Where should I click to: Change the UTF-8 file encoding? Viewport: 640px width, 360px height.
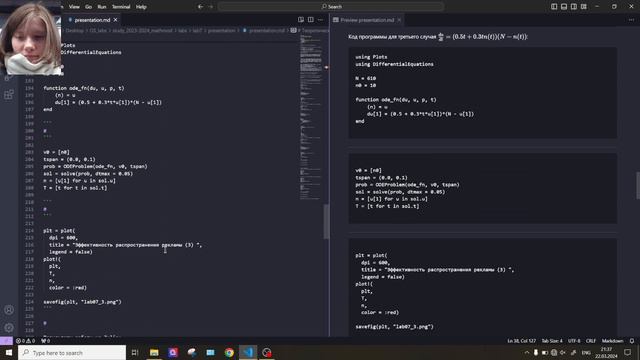click(x=574, y=341)
